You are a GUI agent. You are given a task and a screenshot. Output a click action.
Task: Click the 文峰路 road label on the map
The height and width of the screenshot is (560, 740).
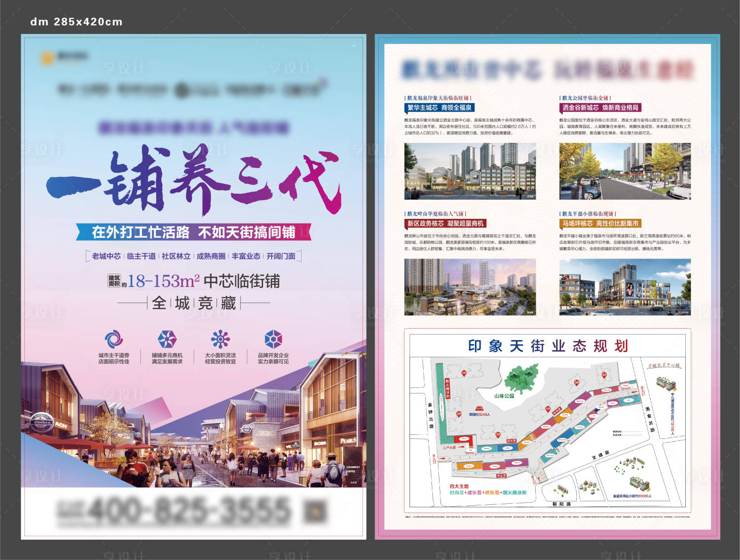point(600,455)
